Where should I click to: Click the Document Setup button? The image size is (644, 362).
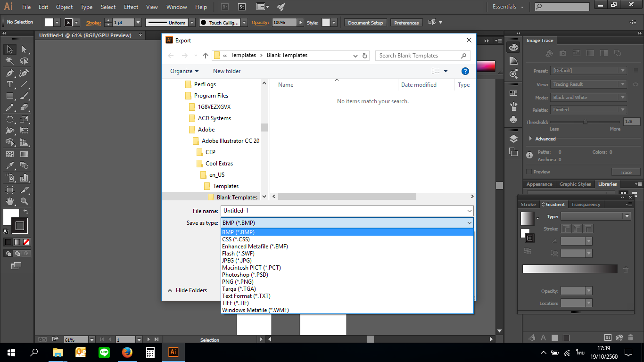point(365,23)
